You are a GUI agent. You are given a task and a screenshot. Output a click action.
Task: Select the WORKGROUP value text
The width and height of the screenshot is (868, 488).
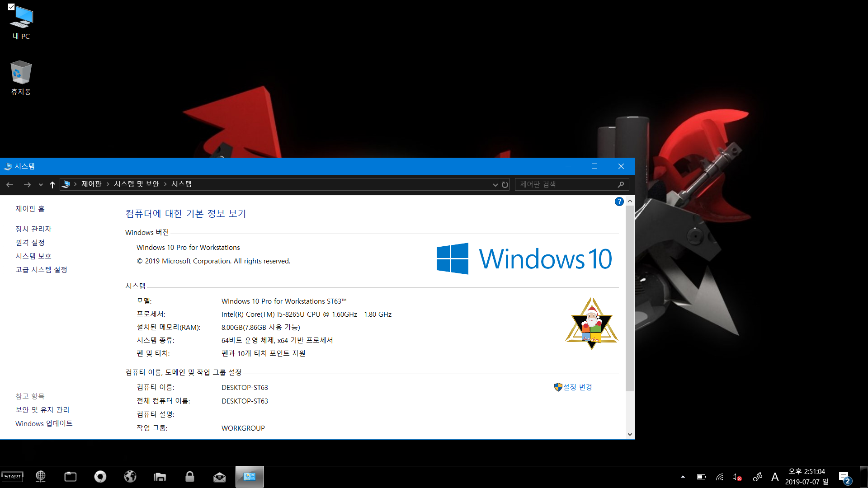pyautogui.click(x=243, y=428)
